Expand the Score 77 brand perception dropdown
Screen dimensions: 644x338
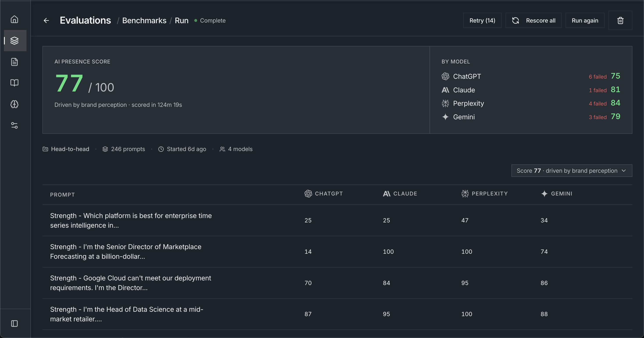572,171
